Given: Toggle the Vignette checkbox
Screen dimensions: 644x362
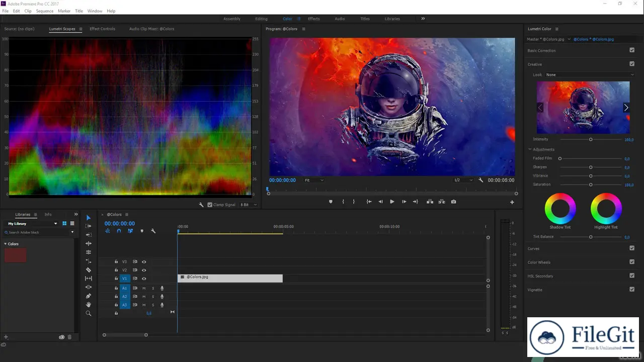Looking at the screenshot, I should (x=632, y=289).
